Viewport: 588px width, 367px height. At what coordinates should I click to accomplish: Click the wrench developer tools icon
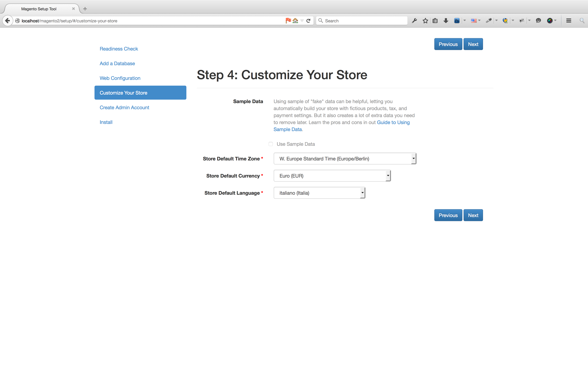pyautogui.click(x=414, y=21)
